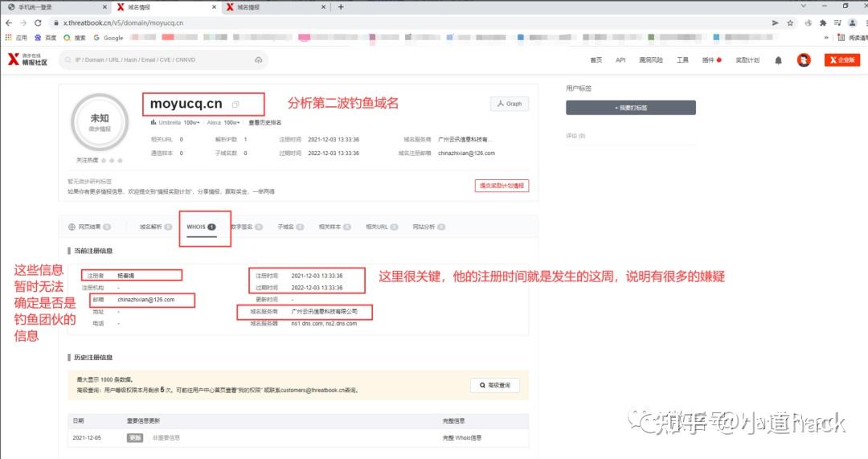Click the red 企业版 button
Image resolution: width=868 pixels, height=459 pixels.
pyautogui.click(x=842, y=59)
